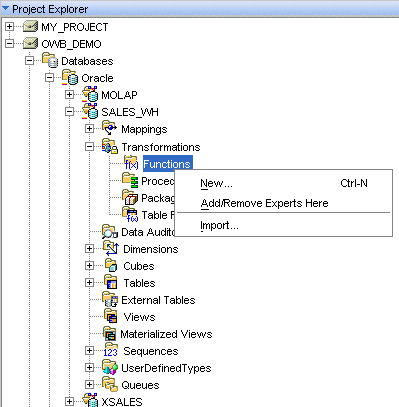The width and height of the screenshot is (399, 407).
Task: Click the Mappings folder icon
Action: pos(109,128)
